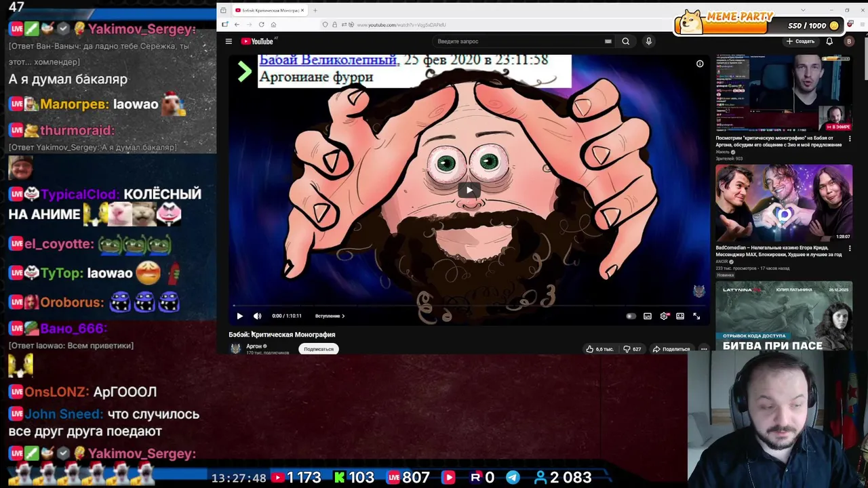The height and width of the screenshot is (488, 868).
Task: Open the video info card icon
Action: point(700,64)
